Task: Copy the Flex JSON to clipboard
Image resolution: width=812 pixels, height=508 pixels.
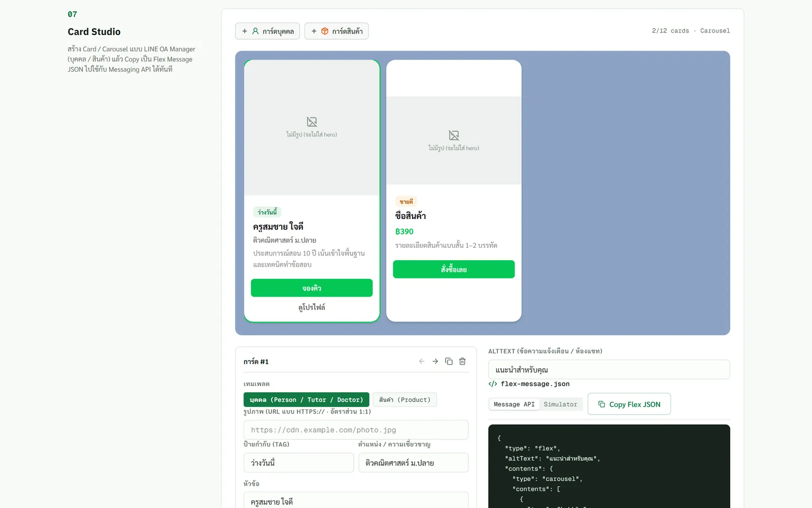Action: (629, 404)
